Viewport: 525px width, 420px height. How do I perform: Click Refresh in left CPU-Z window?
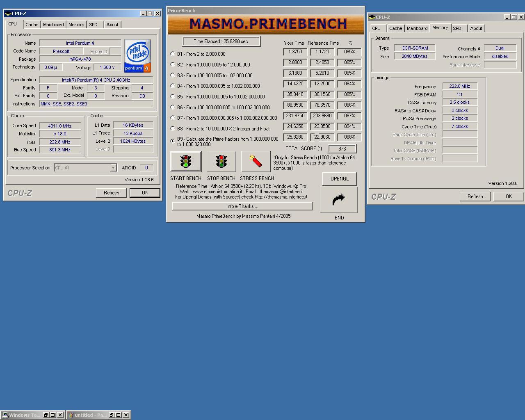coord(112,193)
